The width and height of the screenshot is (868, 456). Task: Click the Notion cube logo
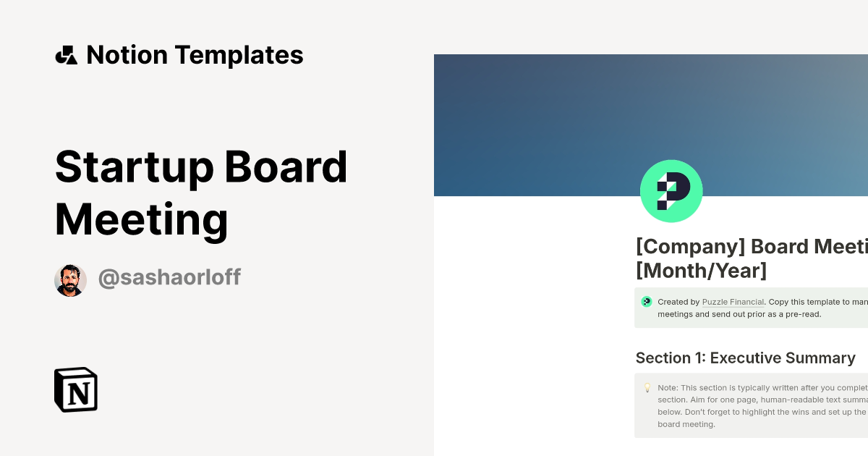[x=76, y=389]
